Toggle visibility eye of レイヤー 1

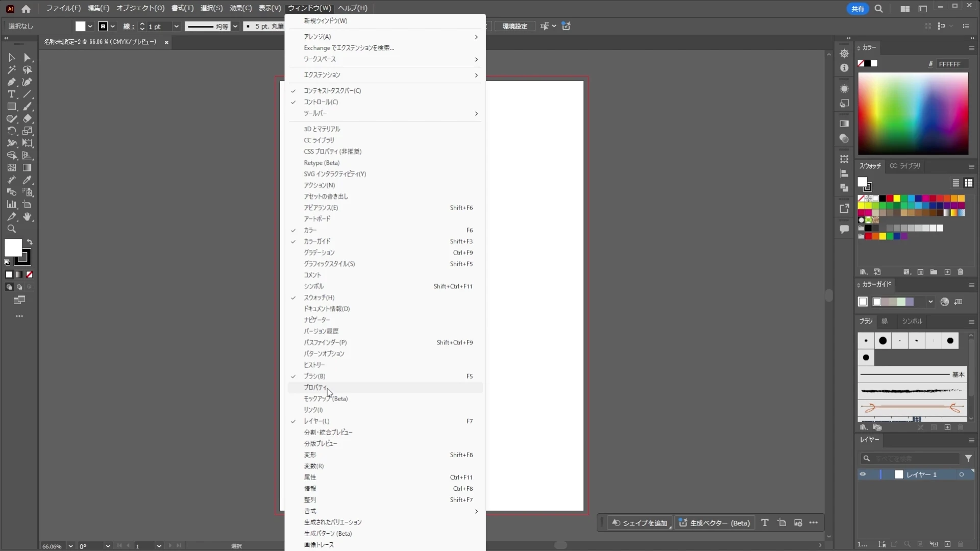pyautogui.click(x=863, y=474)
